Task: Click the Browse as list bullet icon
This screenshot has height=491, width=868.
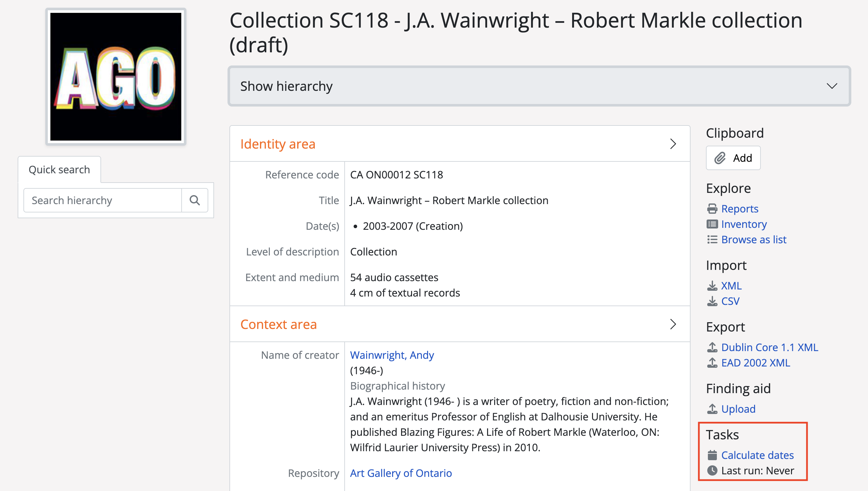Action: (x=712, y=240)
